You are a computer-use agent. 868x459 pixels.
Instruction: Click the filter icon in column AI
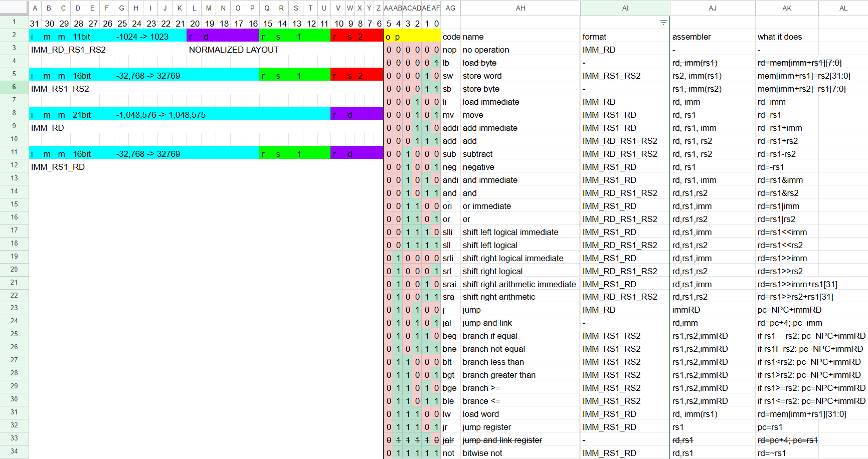tap(663, 23)
